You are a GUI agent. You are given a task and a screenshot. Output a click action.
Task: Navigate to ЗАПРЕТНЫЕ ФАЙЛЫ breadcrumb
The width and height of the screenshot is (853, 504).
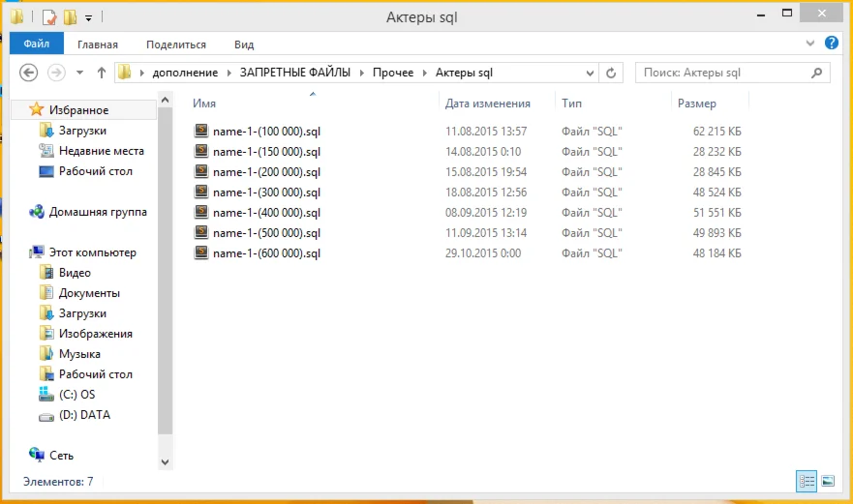(295, 73)
